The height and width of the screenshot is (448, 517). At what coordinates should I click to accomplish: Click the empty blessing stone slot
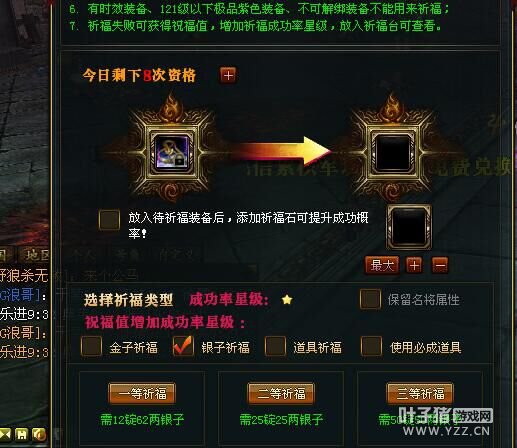(x=409, y=227)
